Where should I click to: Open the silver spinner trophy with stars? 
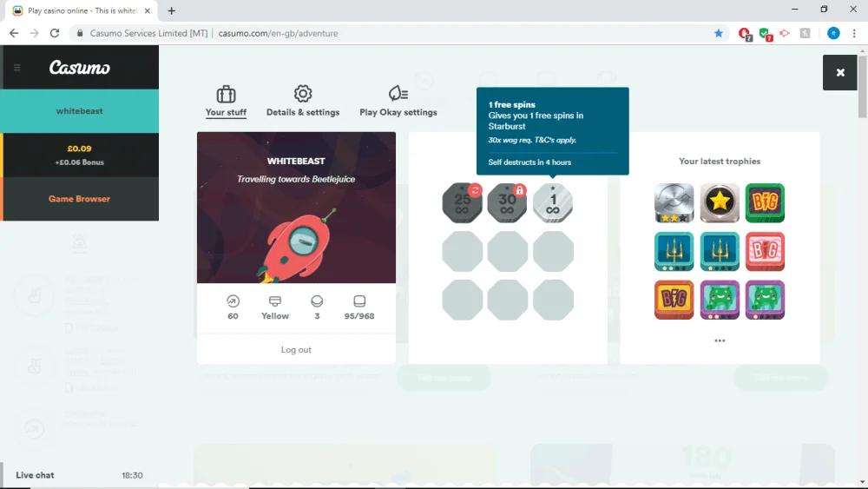(x=674, y=202)
